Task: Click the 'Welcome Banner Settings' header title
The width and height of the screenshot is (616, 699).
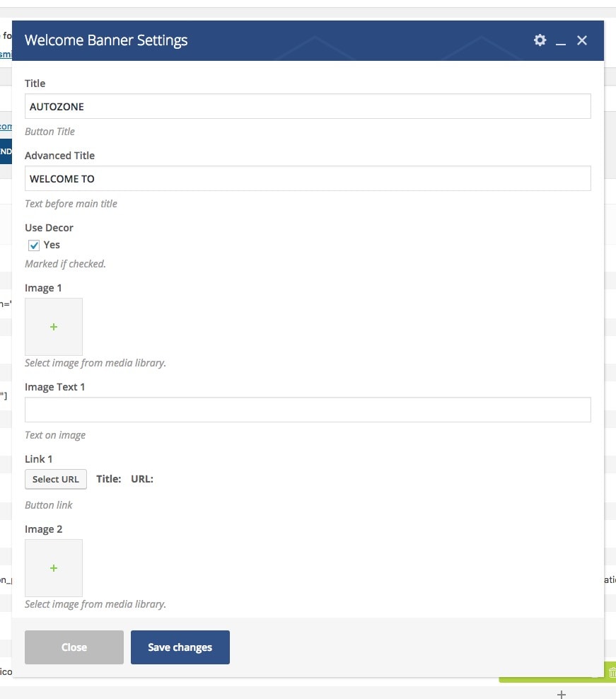Action: pos(106,40)
